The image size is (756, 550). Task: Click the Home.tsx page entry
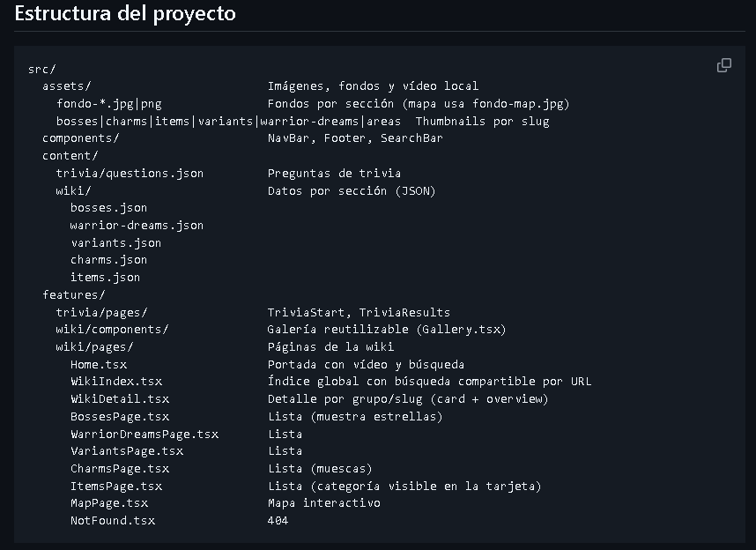click(99, 365)
